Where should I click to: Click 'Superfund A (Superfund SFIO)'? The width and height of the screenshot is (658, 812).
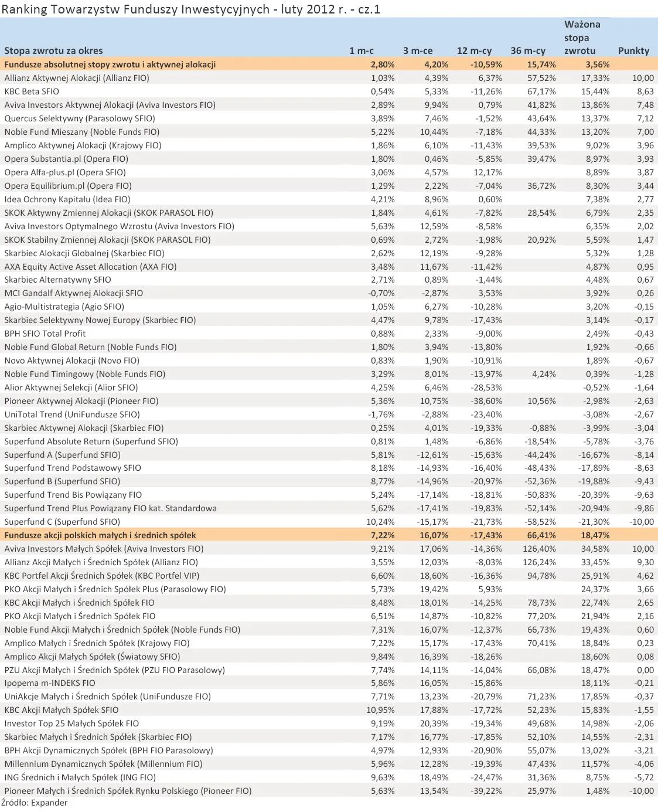(x=63, y=455)
